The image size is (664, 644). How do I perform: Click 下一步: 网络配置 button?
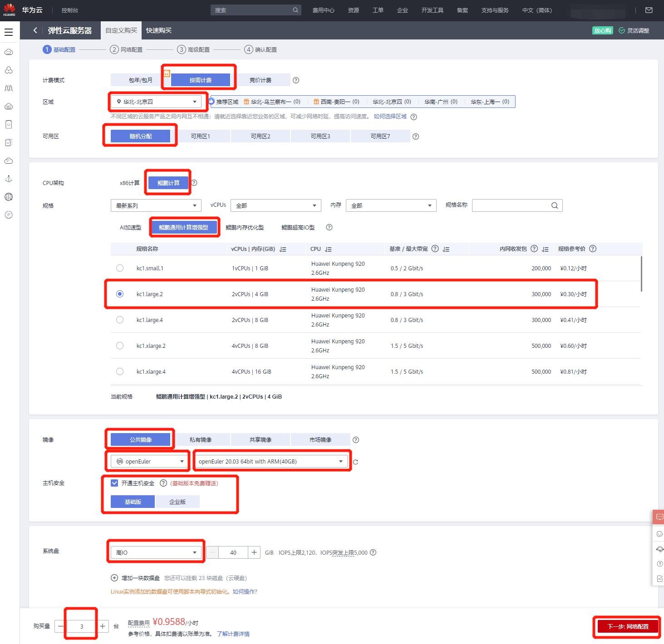(x=628, y=626)
